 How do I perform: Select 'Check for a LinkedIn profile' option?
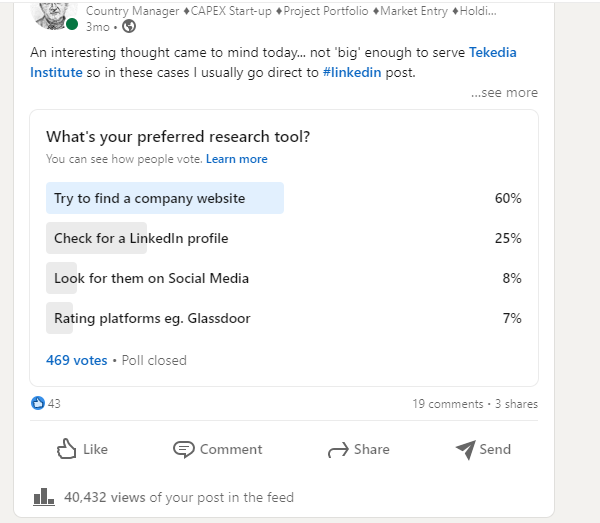(141, 238)
